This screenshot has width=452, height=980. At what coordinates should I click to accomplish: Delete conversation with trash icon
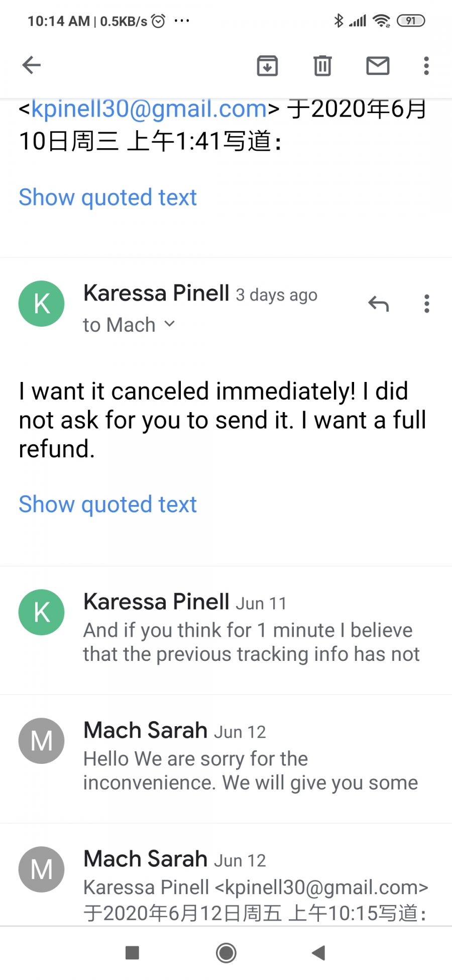(x=322, y=66)
